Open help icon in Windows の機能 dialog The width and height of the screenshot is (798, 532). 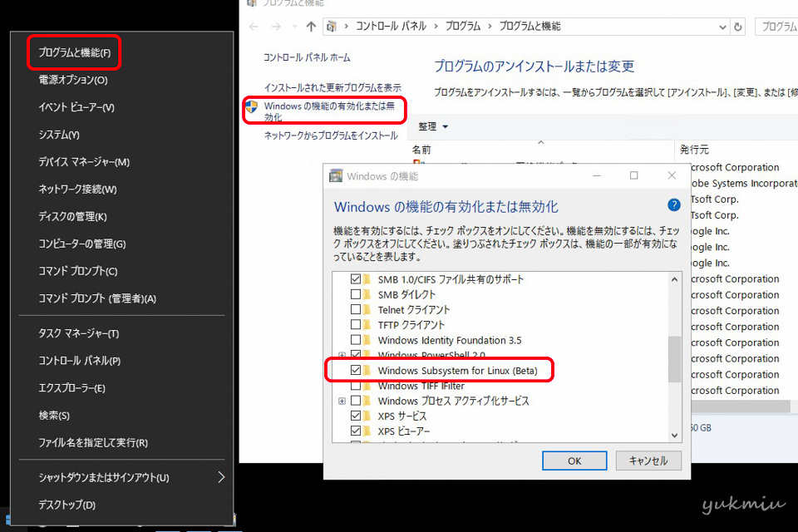[x=674, y=204]
